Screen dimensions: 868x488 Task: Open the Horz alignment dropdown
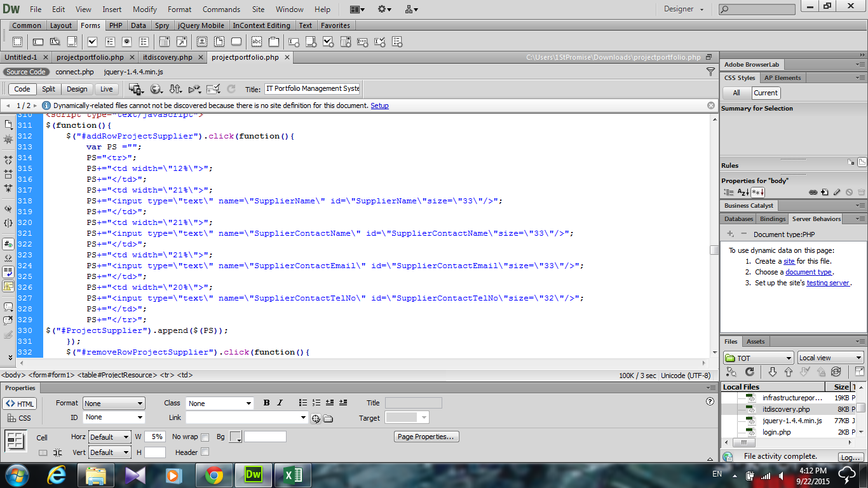point(110,437)
